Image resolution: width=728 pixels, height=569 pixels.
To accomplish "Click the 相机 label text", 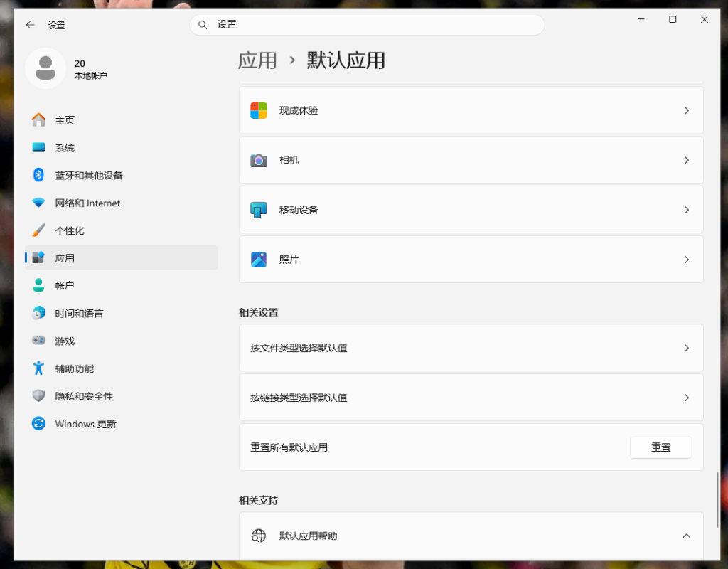I will click(x=289, y=160).
